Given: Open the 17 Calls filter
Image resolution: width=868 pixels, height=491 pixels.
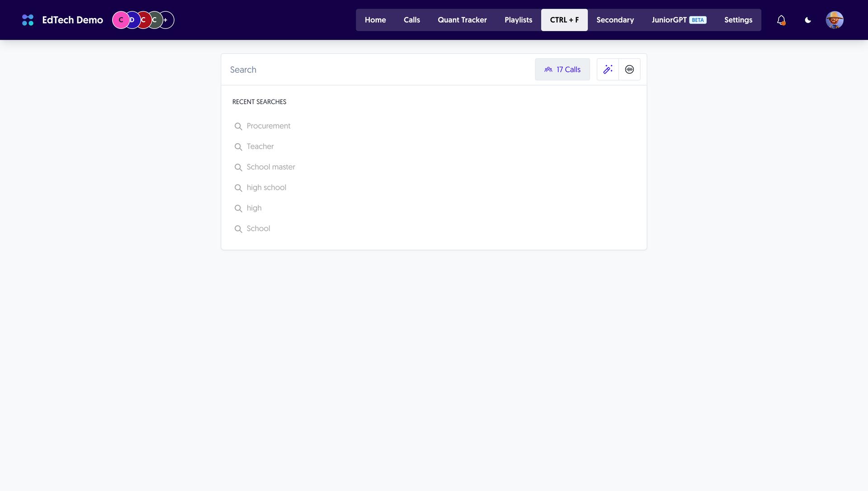Looking at the screenshot, I should [562, 69].
